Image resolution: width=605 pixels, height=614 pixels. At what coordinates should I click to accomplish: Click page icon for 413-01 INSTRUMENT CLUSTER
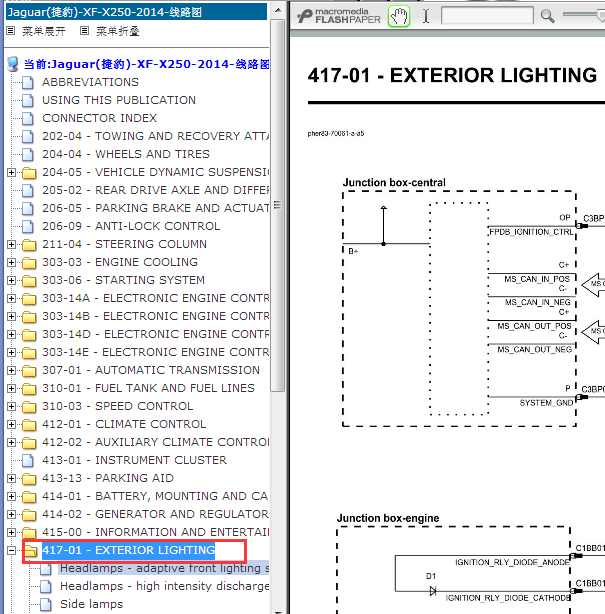tap(28, 460)
